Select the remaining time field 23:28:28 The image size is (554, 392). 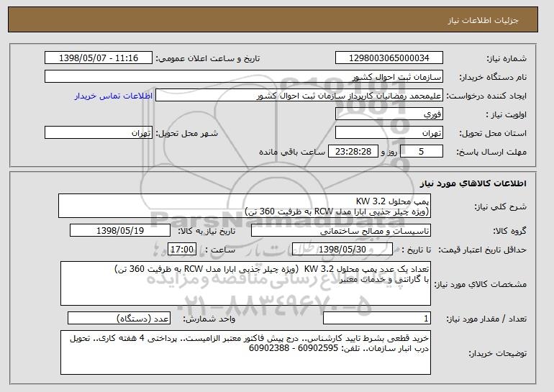coord(353,152)
